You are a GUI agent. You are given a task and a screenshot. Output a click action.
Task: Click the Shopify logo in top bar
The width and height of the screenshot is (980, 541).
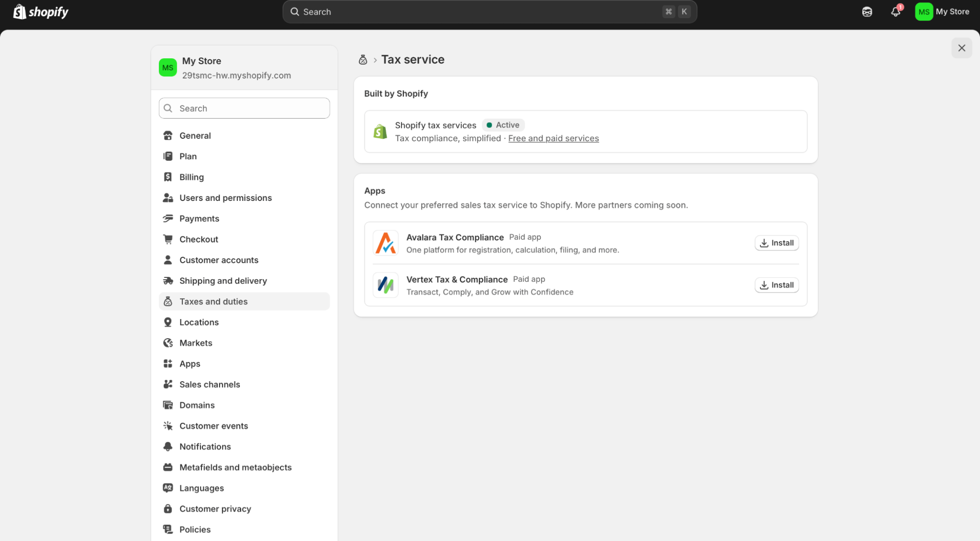(x=41, y=12)
